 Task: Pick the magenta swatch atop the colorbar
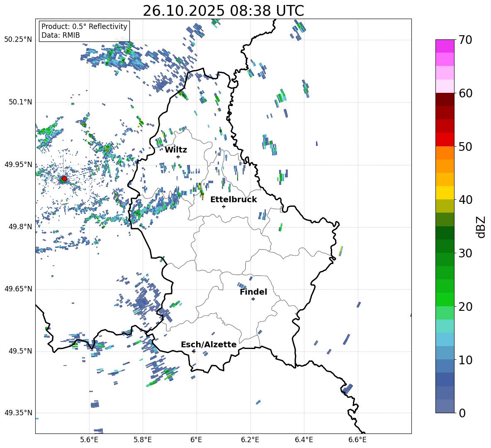445,46
